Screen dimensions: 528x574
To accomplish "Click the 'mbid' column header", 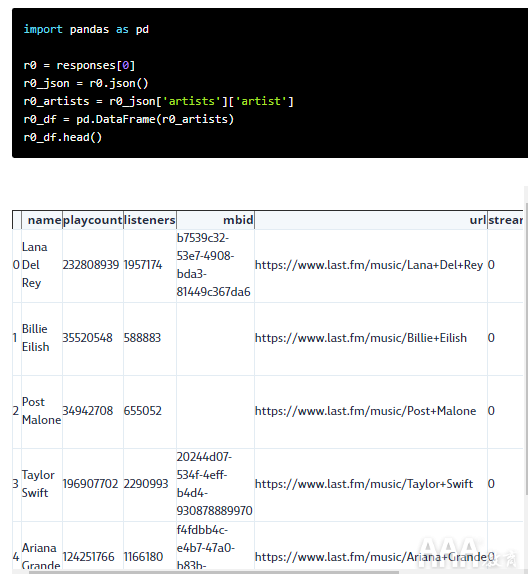I will [215, 220].
